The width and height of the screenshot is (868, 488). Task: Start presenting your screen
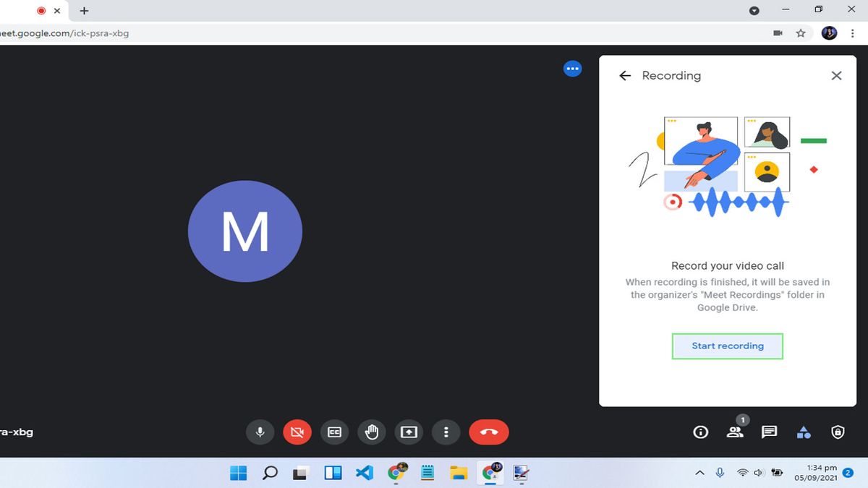point(409,432)
